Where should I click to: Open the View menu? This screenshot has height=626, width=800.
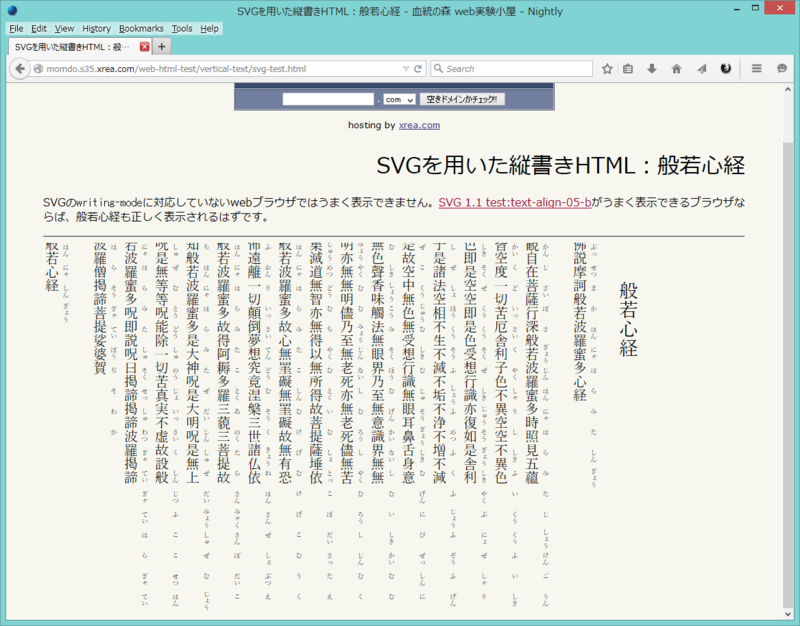coord(64,29)
